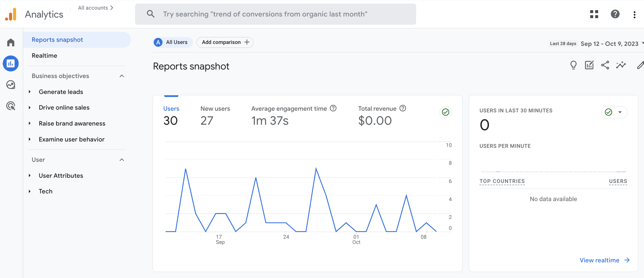This screenshot has height=278, width=644.
Task: Open the Home icon in sidebar
Action: pos(11,42)
